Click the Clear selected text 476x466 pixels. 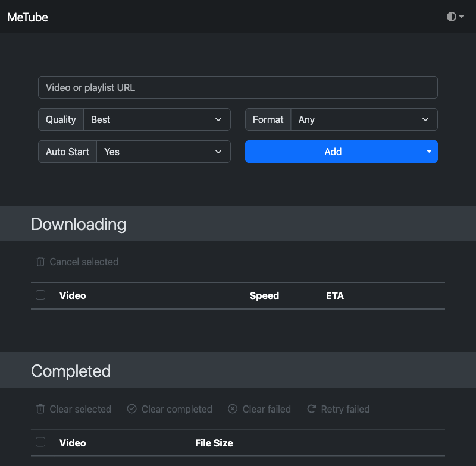tap(80, 410)
